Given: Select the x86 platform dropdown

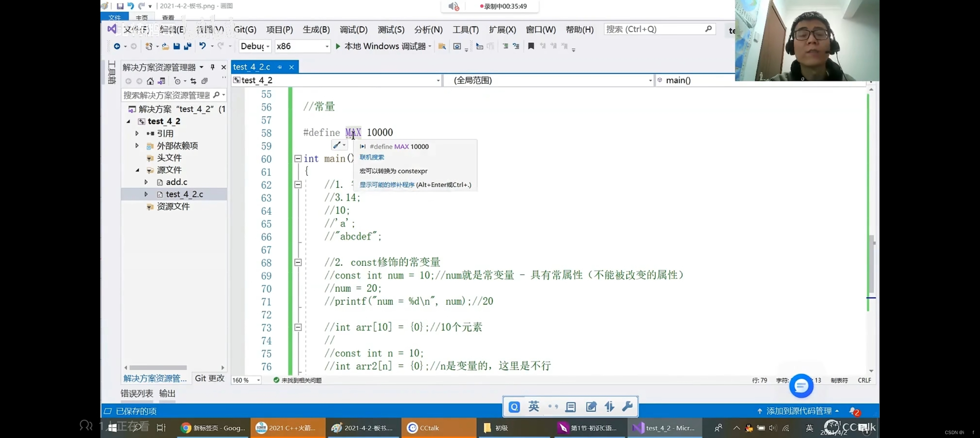Looking at the screenshot, I should tap(302, 46).
